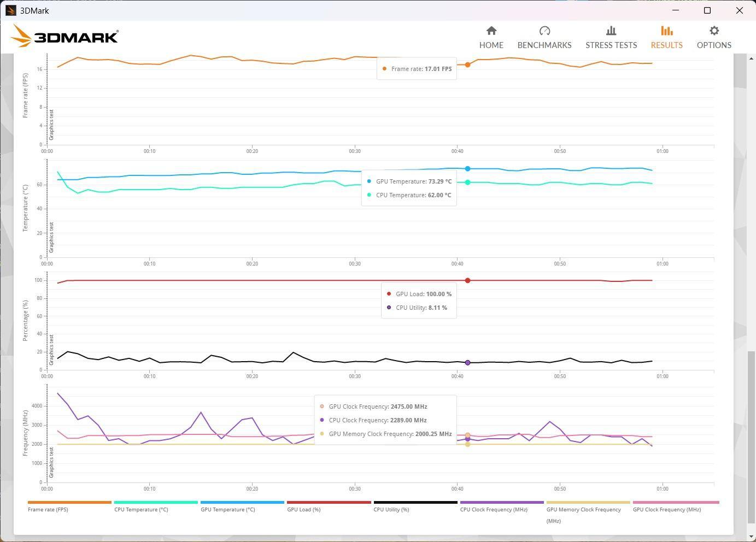The image size is (756, 542).
Task: Click the GPU Load data point marker
Action: (467, 280)
